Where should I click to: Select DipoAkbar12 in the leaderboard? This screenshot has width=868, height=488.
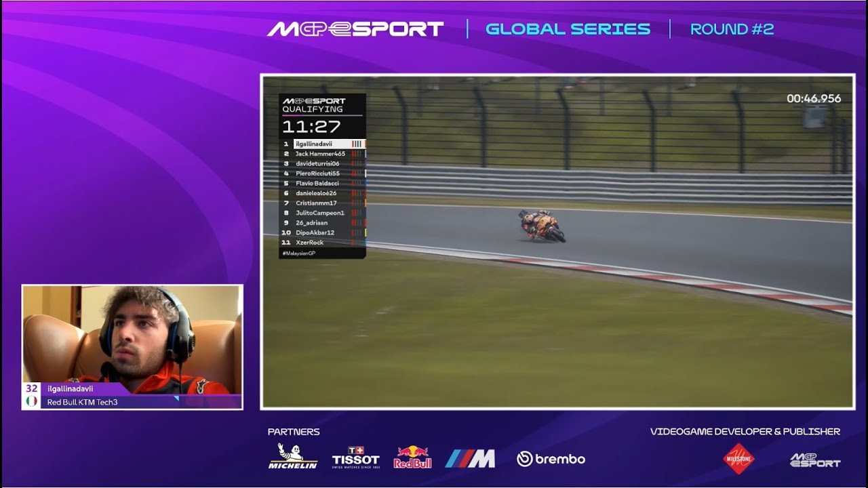pyautogui.click(x=323, y=232)
